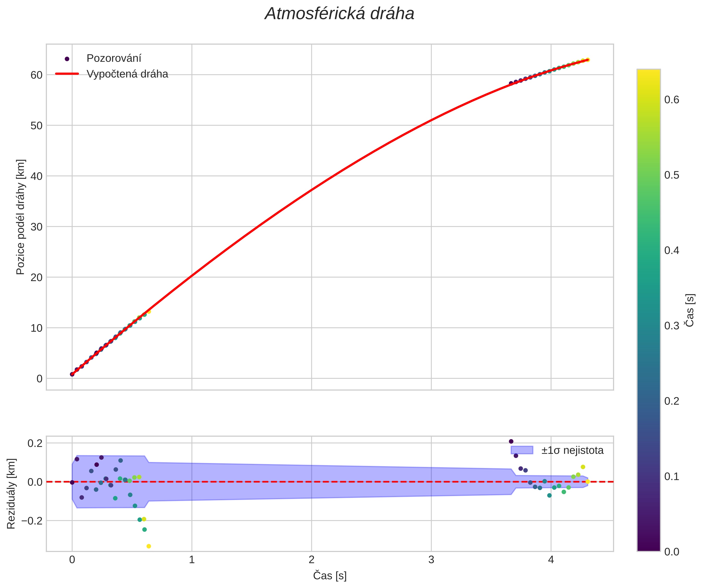
Task: Click the bottom 'Čas [s]' x-axis label
Action: pyautogui.click(x=330, y=576)
